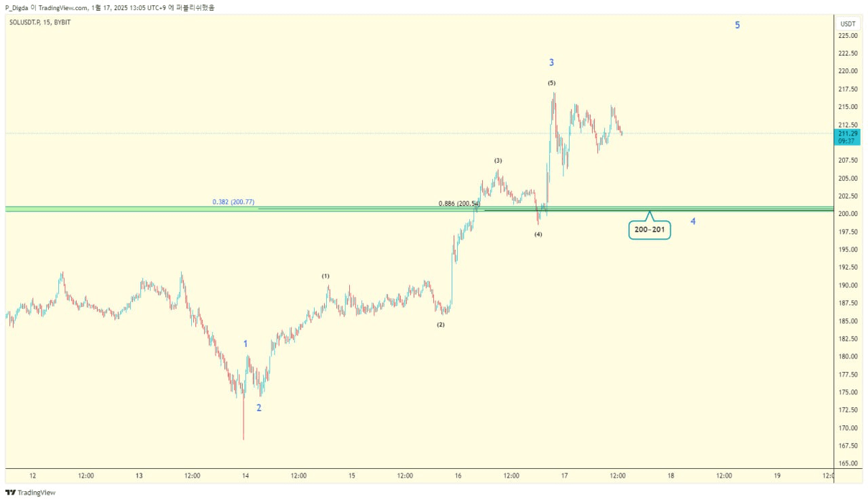
Task: Click the 207.50 price axis label
Action: pyautogui.click(x=848, y=161)
